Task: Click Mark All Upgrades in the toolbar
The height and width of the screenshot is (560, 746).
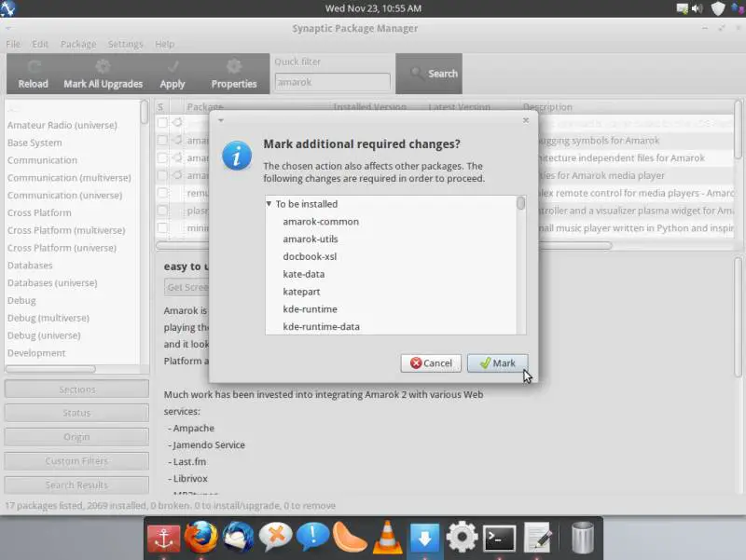Action: click(104, 74)
